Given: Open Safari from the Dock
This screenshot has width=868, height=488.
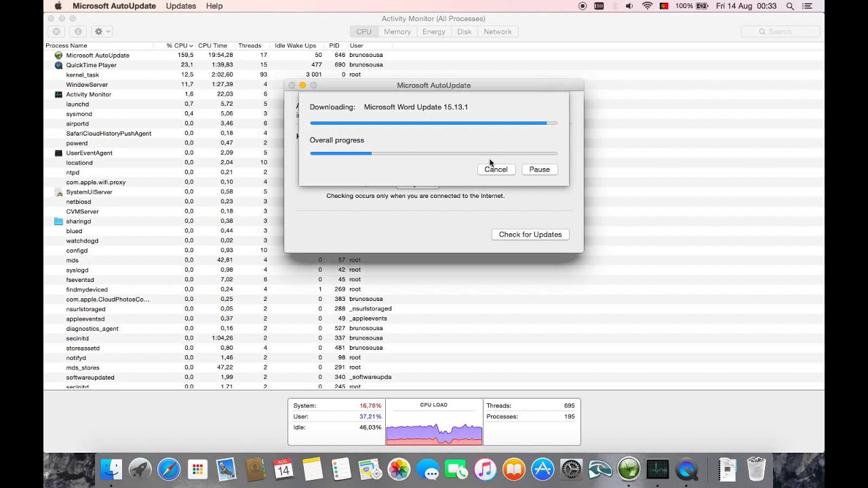Looking at the screenshot, I should [169, 469].
